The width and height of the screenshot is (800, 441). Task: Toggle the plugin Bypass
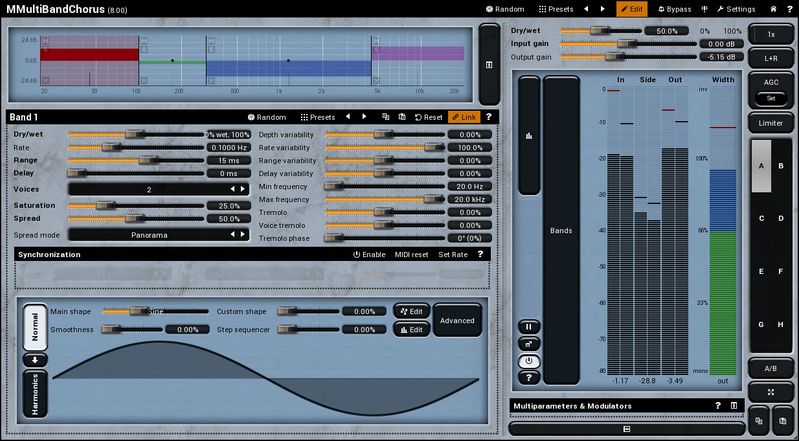[x=674, y=9]
